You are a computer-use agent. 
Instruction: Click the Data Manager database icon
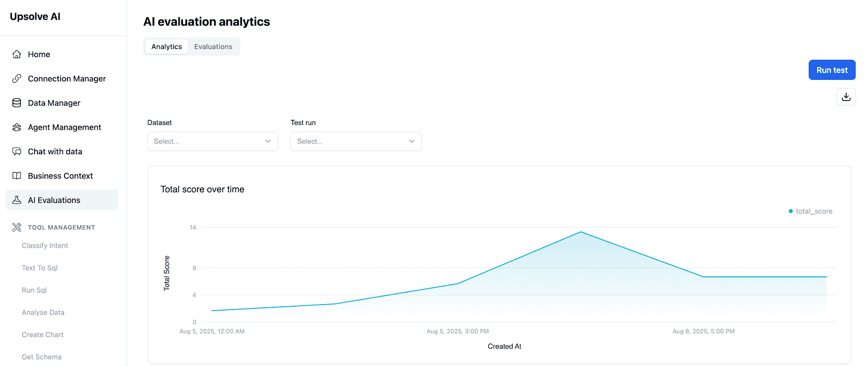[17, 103]
